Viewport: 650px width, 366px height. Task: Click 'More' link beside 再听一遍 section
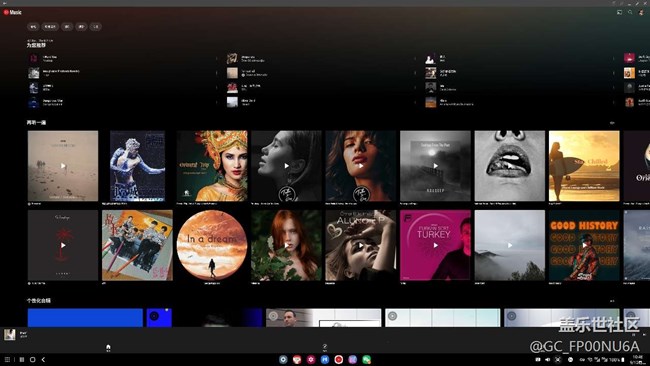[612, 123]
